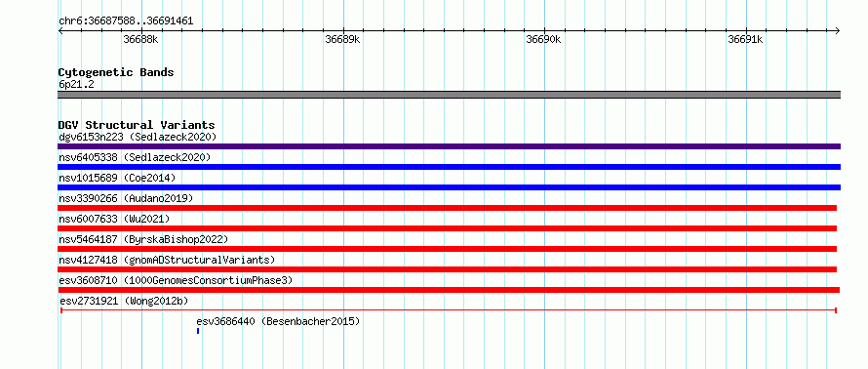Open the nsv6405338 (Sedlazeck2020) label
Screen dimensions: 868x369
[x=135, y=157]
